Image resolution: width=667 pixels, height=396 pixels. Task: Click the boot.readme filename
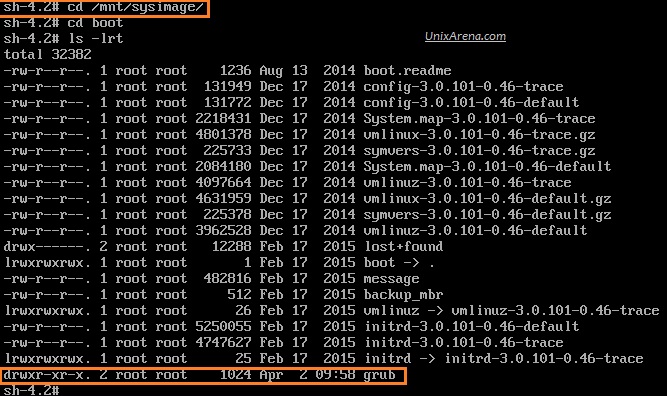pos(407,71)
